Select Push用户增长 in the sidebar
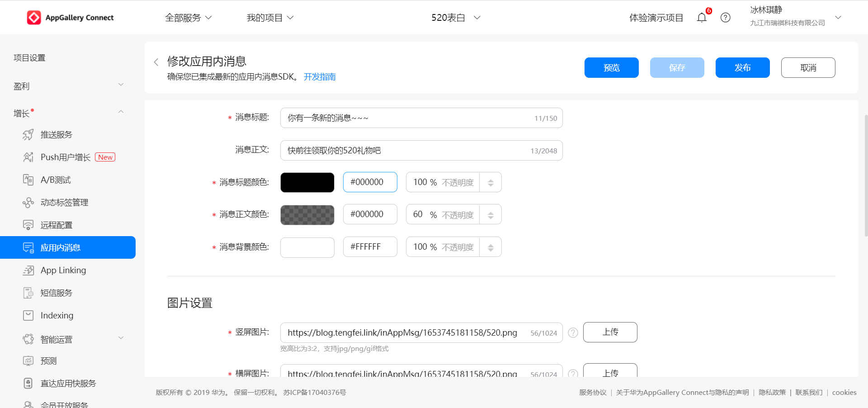Image resolution: width=868 pixels, height=408 pixels. pos(66,157)
